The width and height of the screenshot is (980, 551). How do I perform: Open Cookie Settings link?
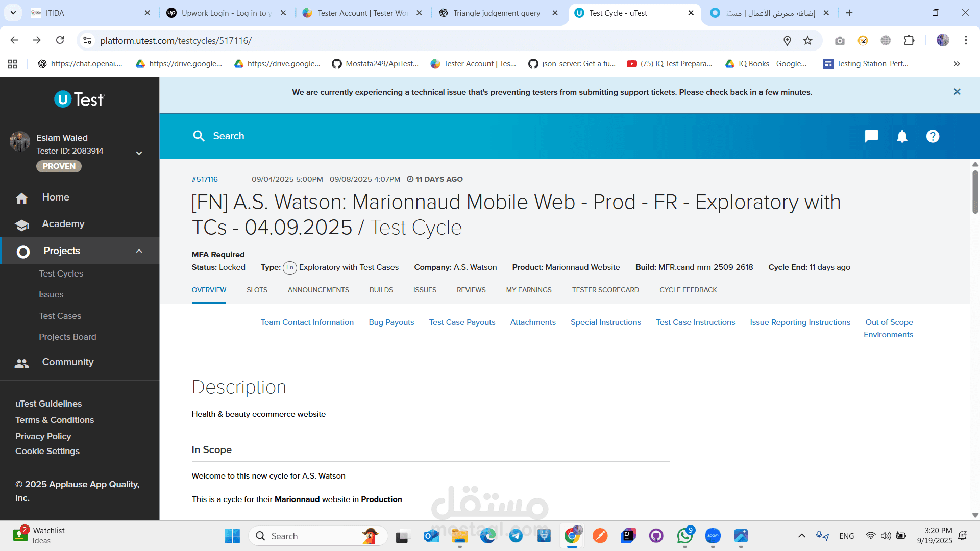pyautogui.click(x=47, y=451)
